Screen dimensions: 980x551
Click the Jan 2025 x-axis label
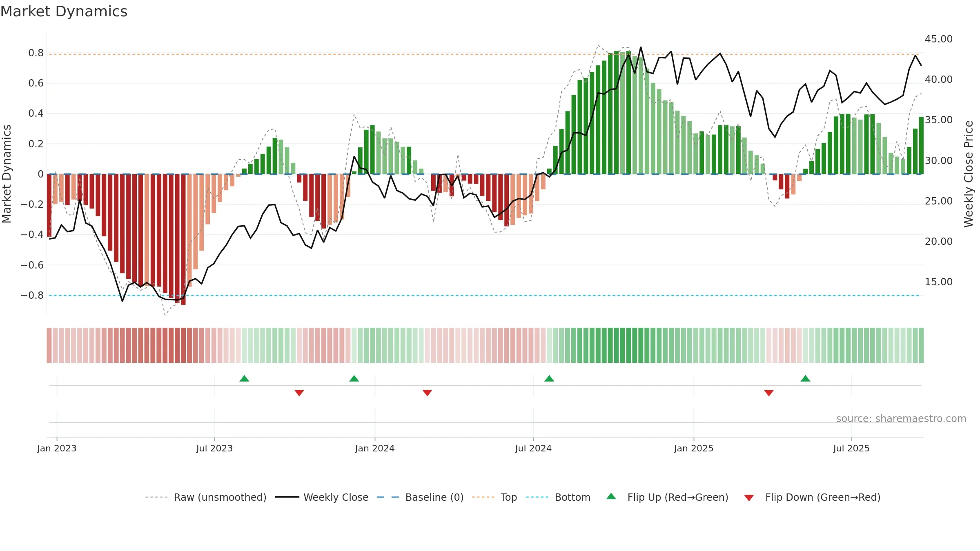(x=694, y=448)
